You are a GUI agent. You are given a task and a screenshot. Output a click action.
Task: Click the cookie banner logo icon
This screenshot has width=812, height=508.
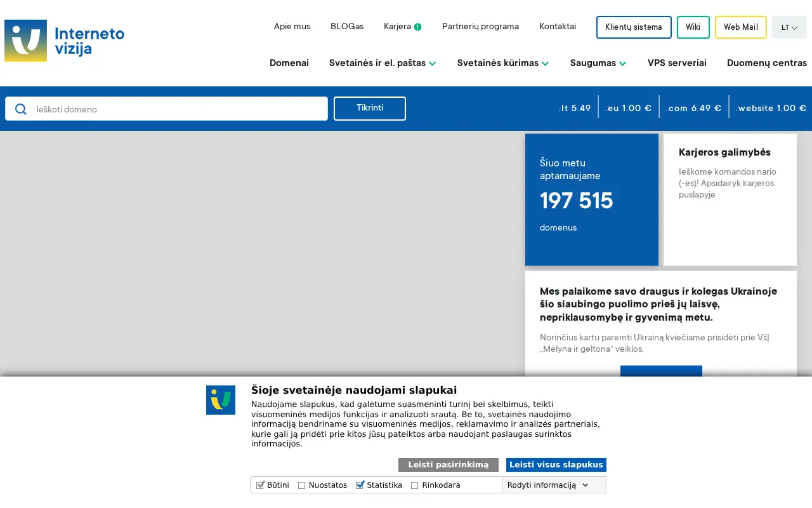click(x=221, y=400)
